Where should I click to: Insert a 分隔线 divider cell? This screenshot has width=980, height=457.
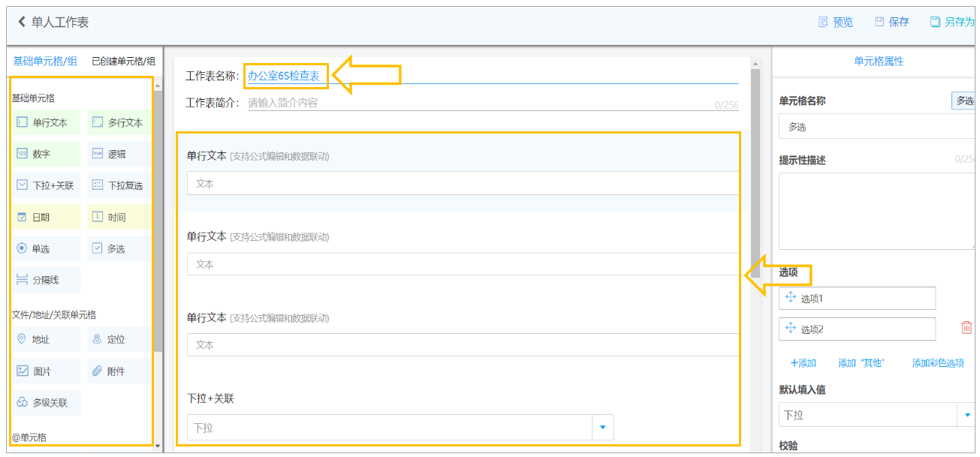47,280
